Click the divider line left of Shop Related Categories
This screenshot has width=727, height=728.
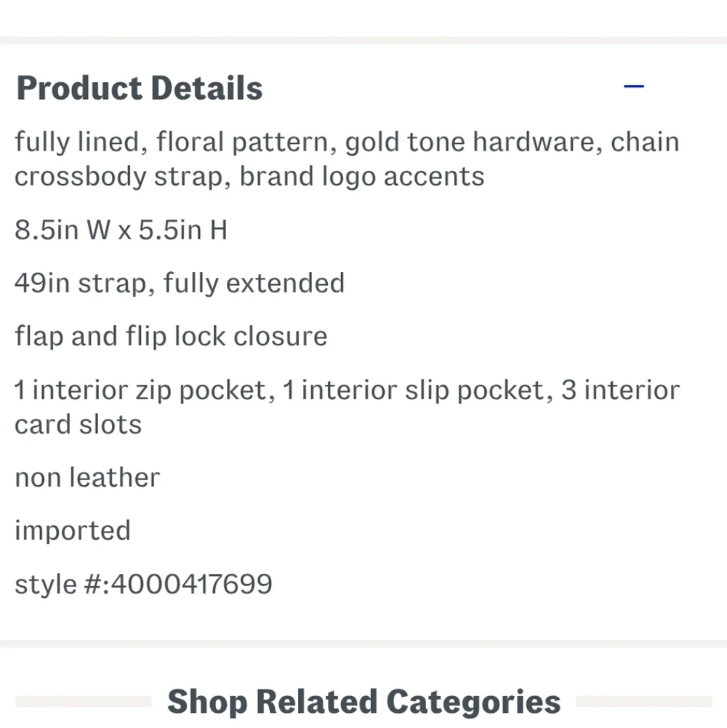pyautogui.click(x=83, y=702)
